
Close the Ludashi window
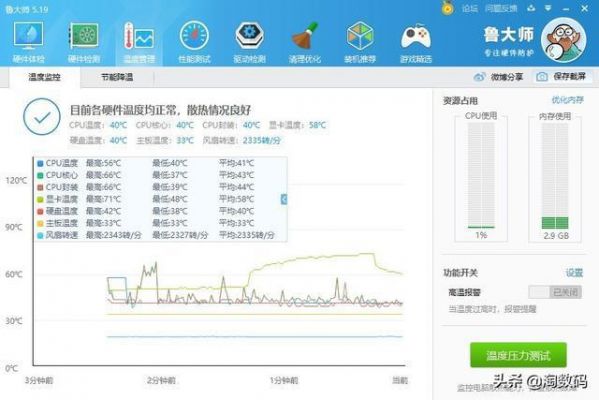point(584,8)
